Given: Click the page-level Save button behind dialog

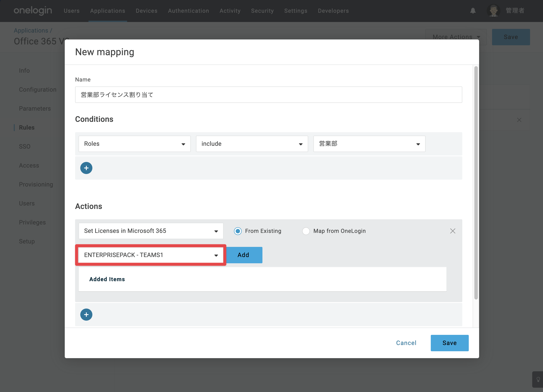Looking at the screenshot, I should (x=511, y=37).
